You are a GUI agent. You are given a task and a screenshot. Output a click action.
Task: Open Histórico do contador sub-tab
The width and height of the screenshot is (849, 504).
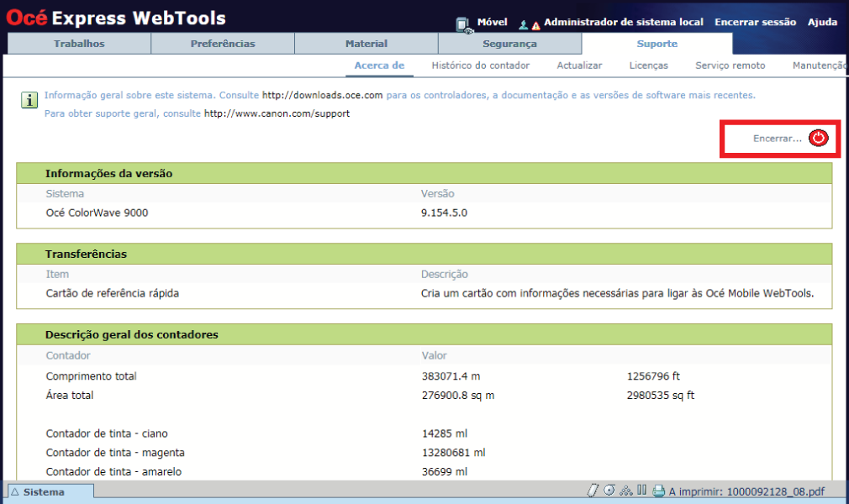click(480, 66)
